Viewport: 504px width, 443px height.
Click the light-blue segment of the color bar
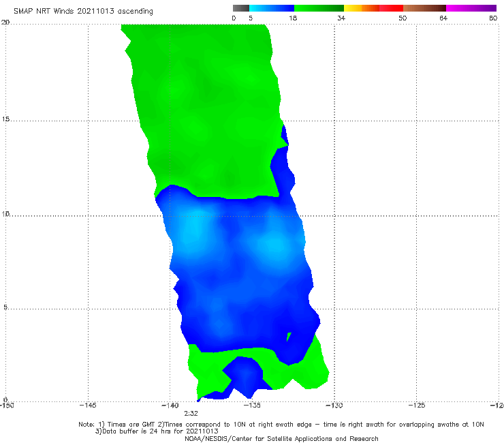pos(272,8)
